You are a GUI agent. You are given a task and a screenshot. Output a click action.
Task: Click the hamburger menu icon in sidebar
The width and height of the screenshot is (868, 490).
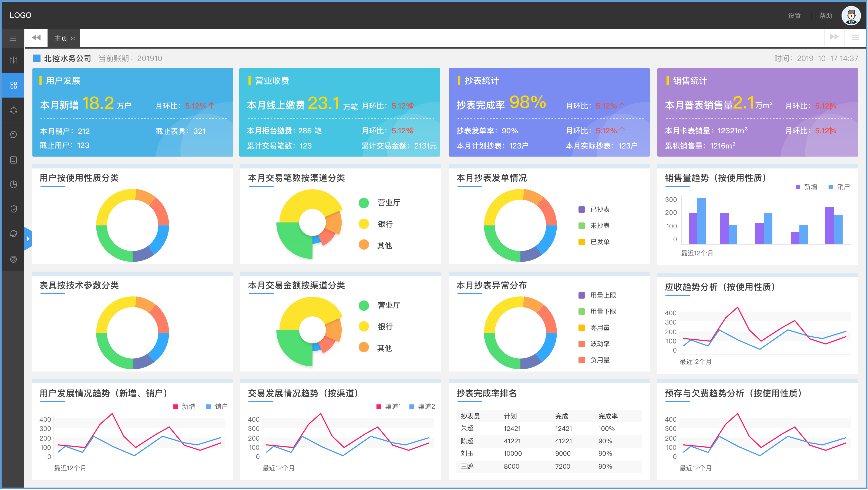tap(13, 38)
